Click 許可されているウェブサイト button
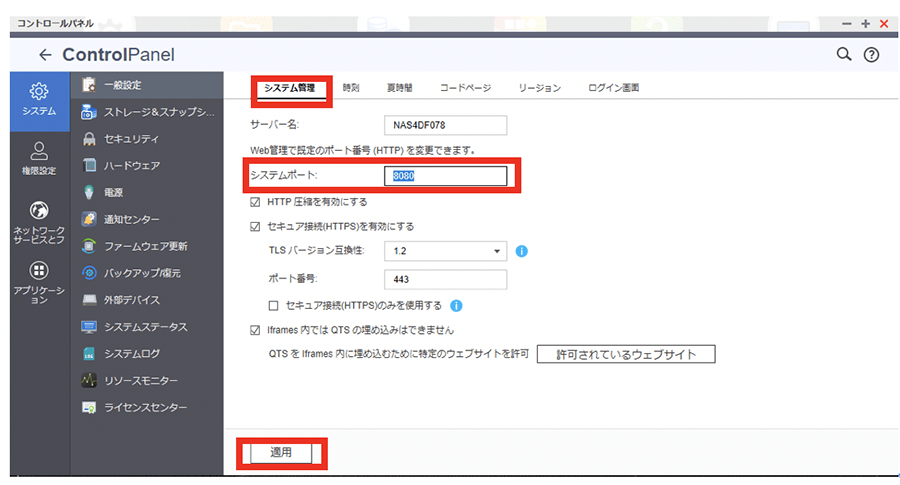900x485 pixels. [x=626, y=354]
